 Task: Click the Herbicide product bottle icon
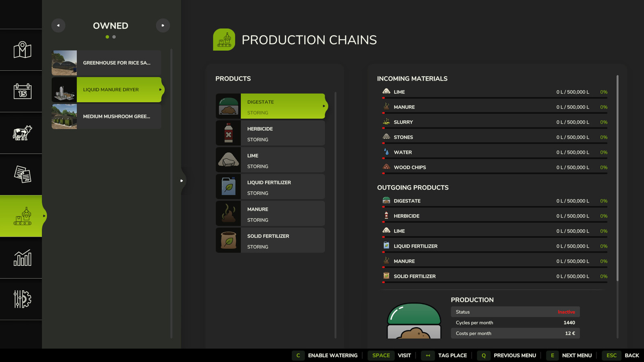[228, 133]
